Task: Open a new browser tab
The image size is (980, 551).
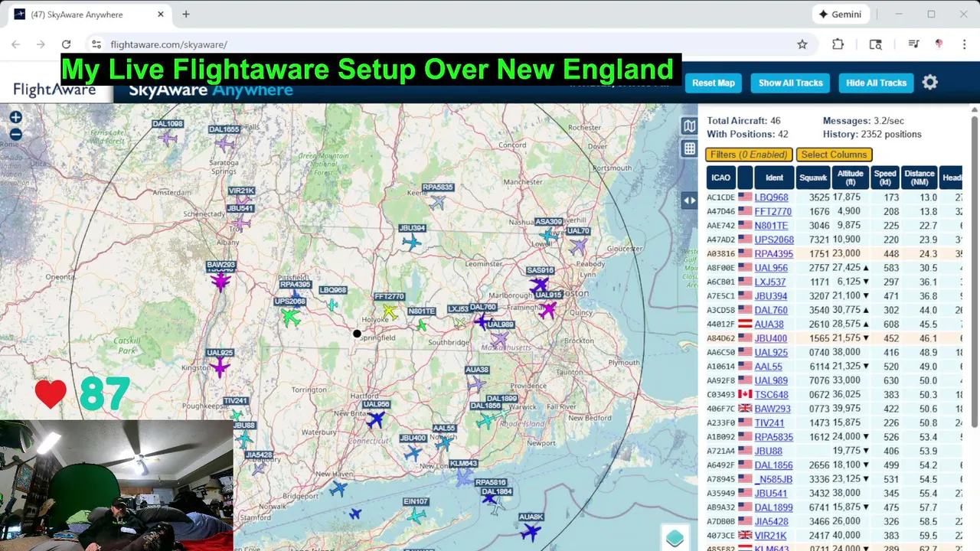Action: point(185,14)
